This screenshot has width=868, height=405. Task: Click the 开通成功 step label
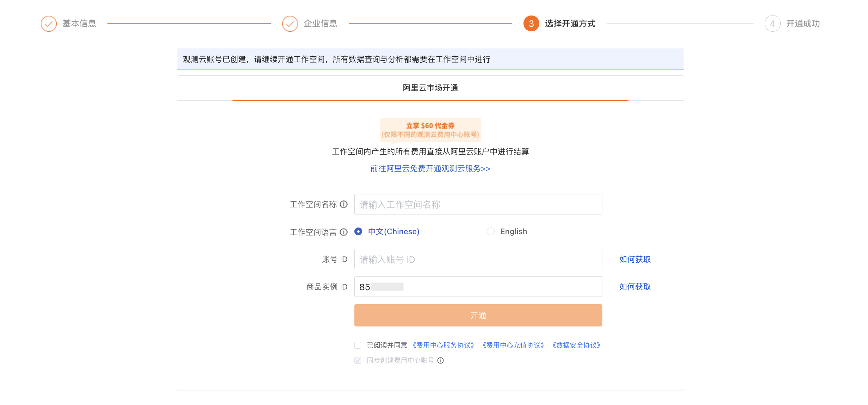coord(803,24)
